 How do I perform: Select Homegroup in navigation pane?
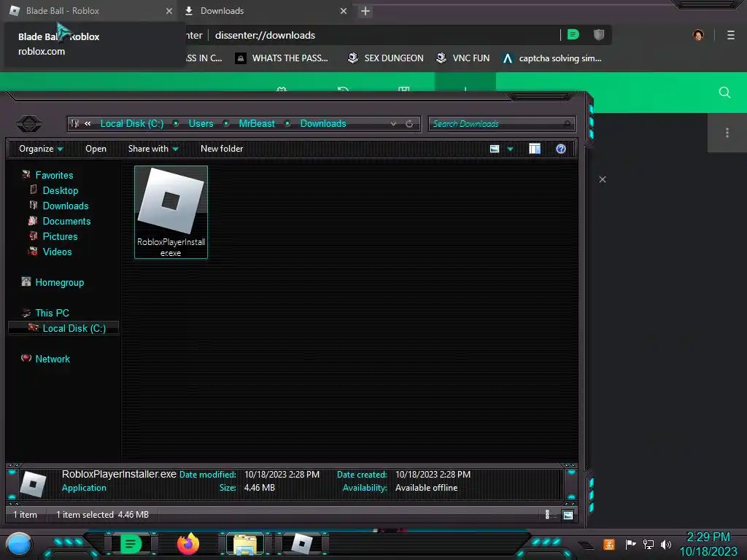point(60,282)
